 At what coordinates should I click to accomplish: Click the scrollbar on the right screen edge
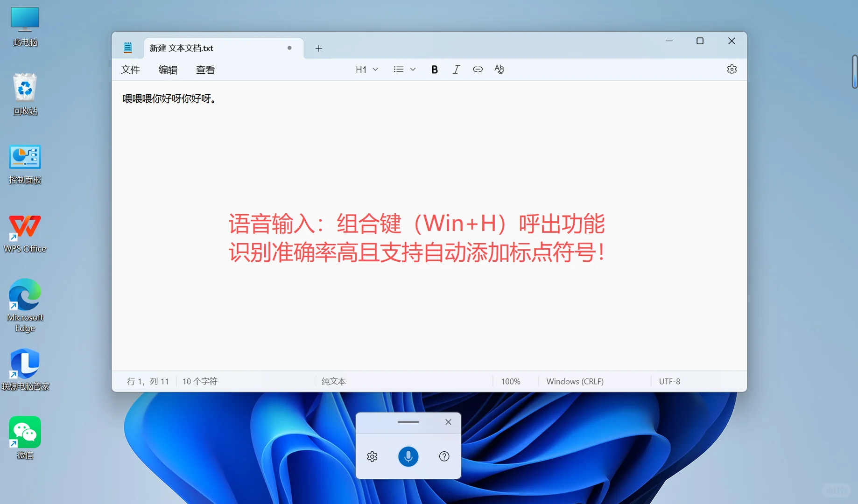coord(855,72)
